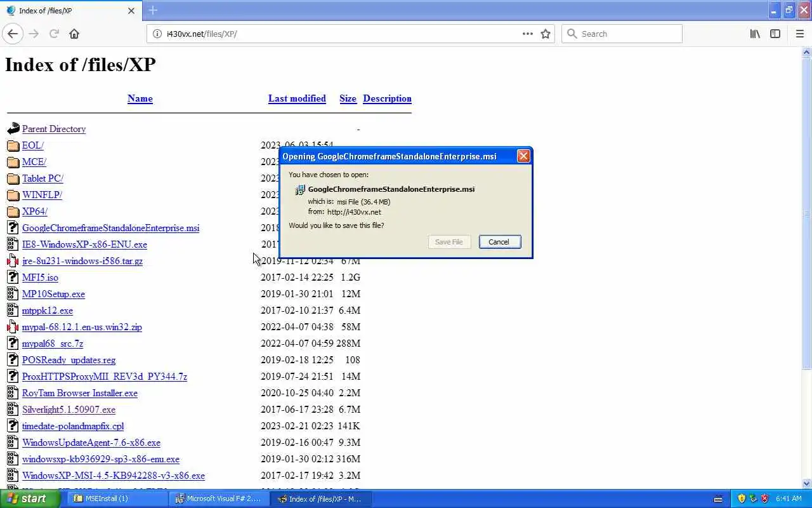Download Silverlight5.1.50907.exe
812x508 pixels.
click(x=69, y=410)
